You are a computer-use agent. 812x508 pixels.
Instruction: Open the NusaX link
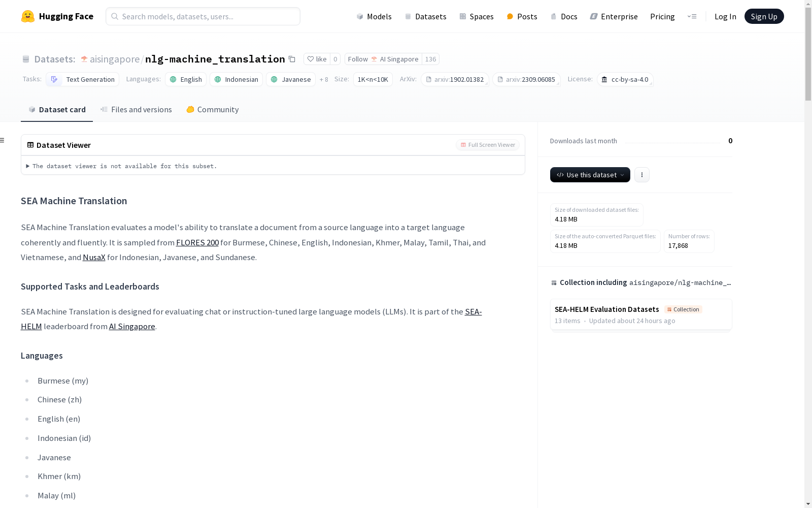coord(94,257)
